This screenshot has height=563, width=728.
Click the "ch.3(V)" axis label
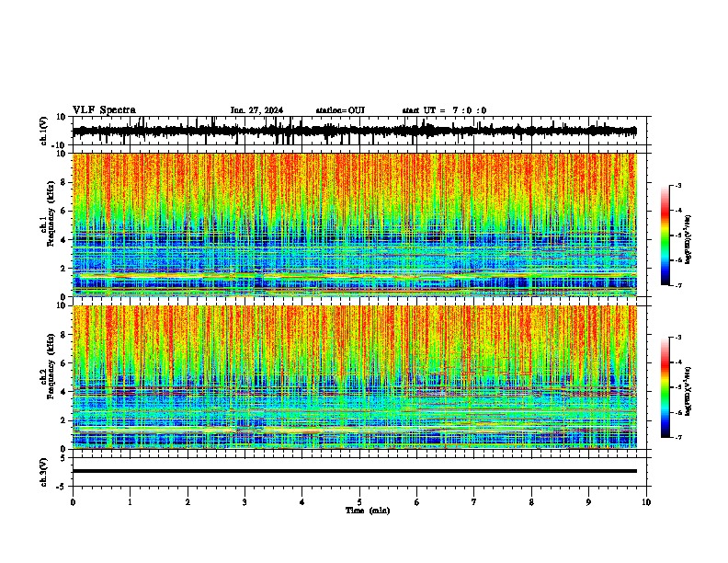point(44,472)
